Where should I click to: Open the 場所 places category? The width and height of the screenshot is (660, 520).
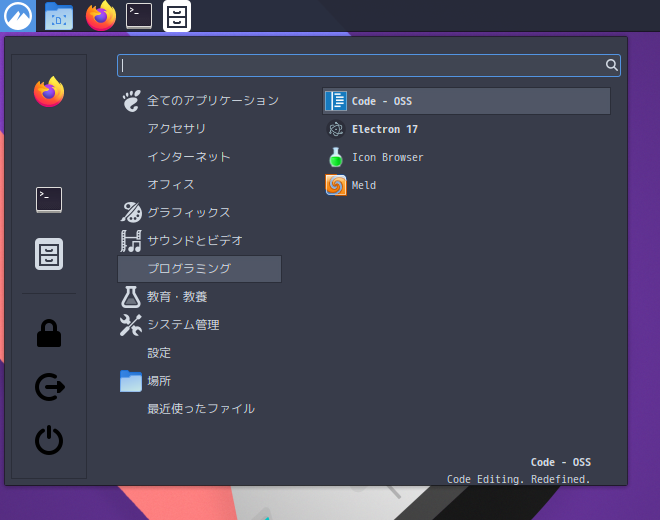tap(200, 381)
